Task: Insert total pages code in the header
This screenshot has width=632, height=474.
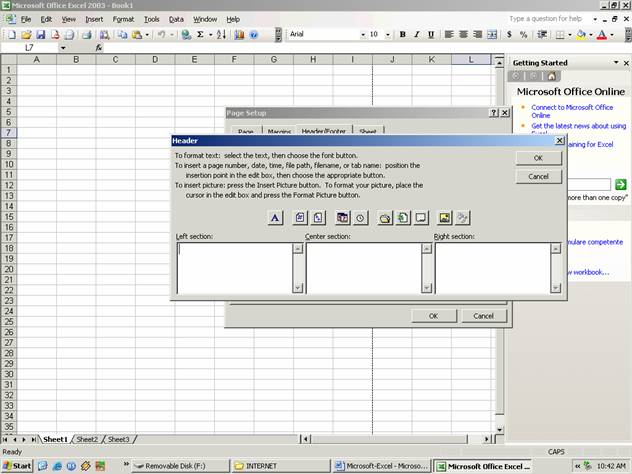Action: 318,218
